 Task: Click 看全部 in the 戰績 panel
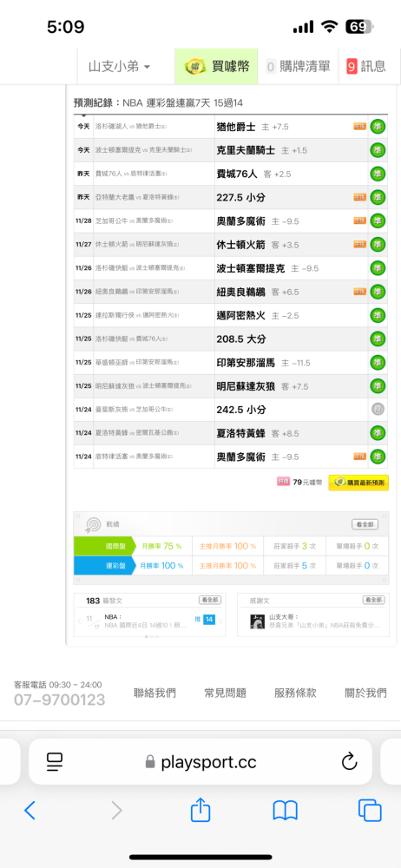[365, 524]
